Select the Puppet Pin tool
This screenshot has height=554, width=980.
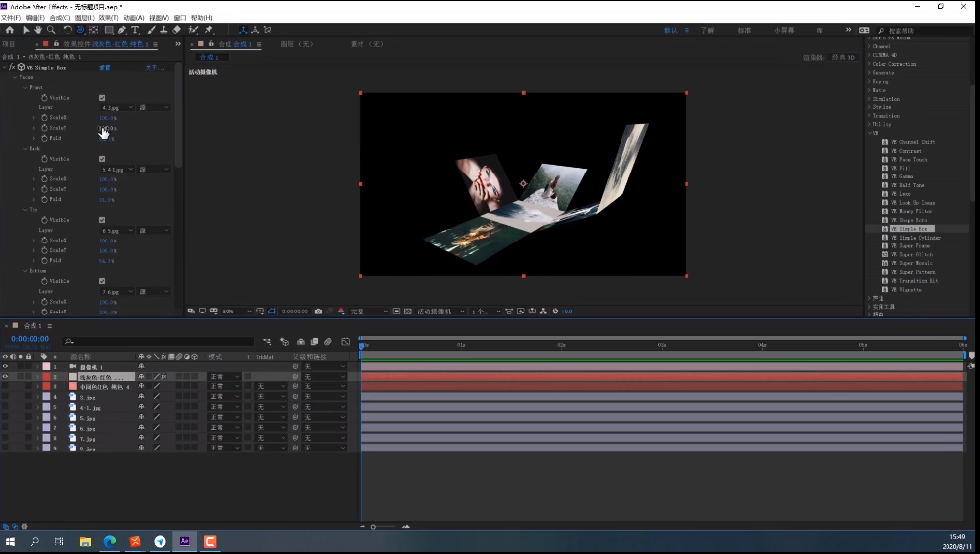pos(209,30)
